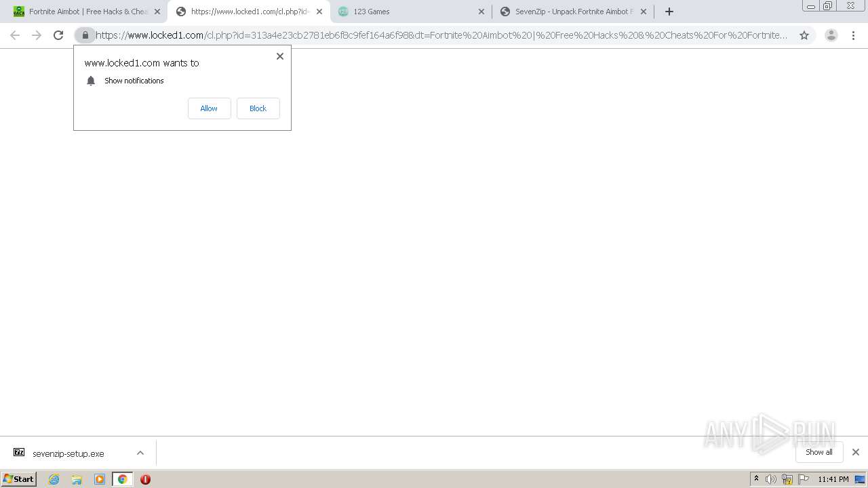The width and height of the screenshot is (868, 488).
Task: Reload the current page
Action: point(58,35)
